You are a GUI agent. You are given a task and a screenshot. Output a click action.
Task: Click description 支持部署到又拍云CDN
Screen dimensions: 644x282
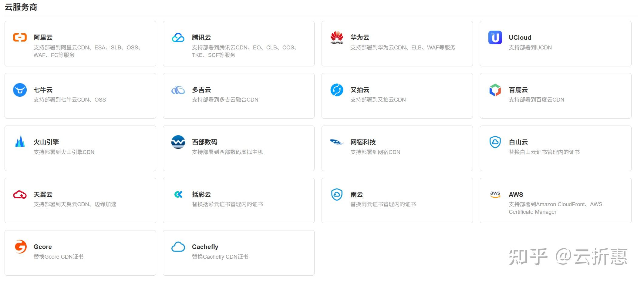click(378, 99)
